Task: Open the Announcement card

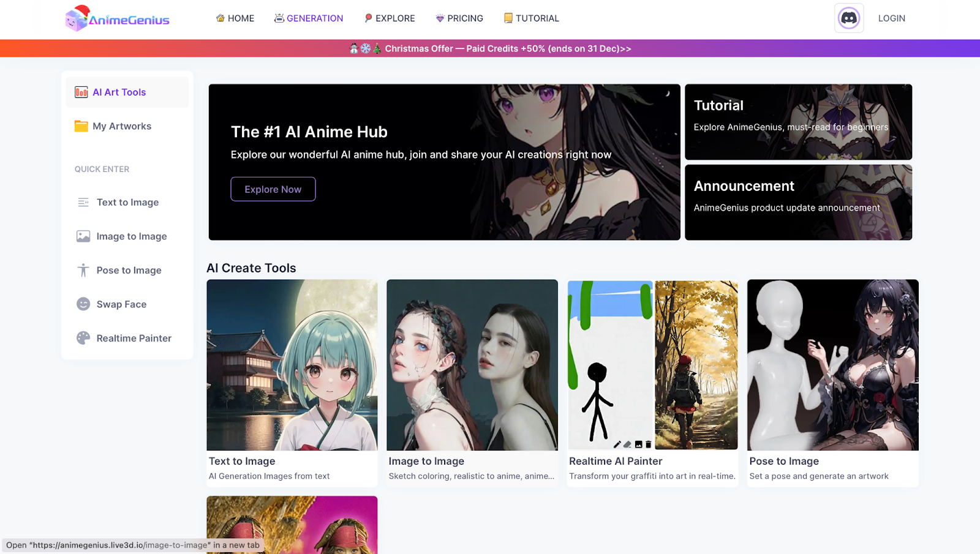Action: coord(799,203)
